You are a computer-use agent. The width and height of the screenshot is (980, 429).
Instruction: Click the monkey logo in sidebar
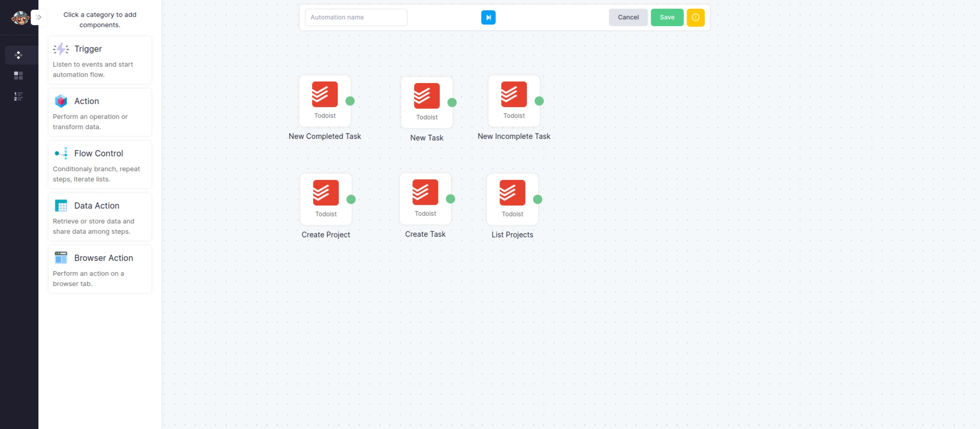tap(20, 18)
